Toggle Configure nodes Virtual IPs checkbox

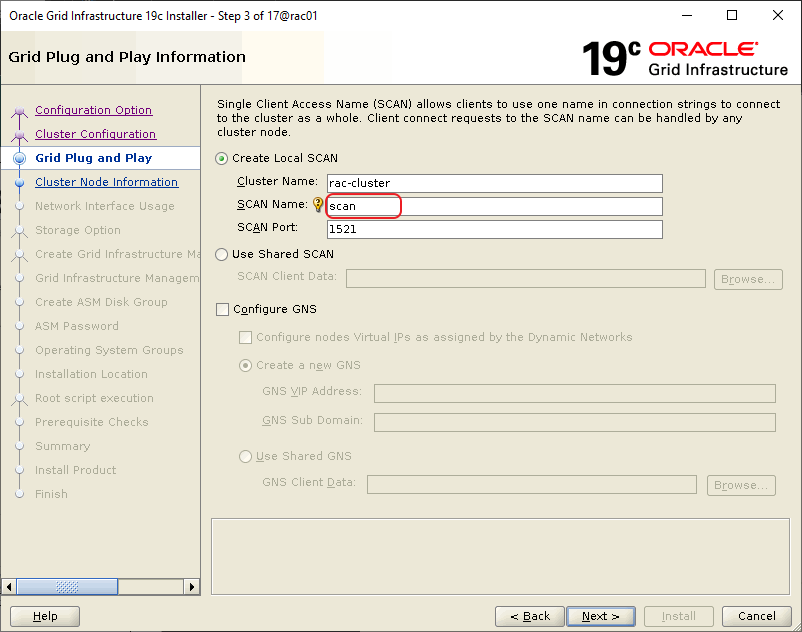(x=246, y=337)
